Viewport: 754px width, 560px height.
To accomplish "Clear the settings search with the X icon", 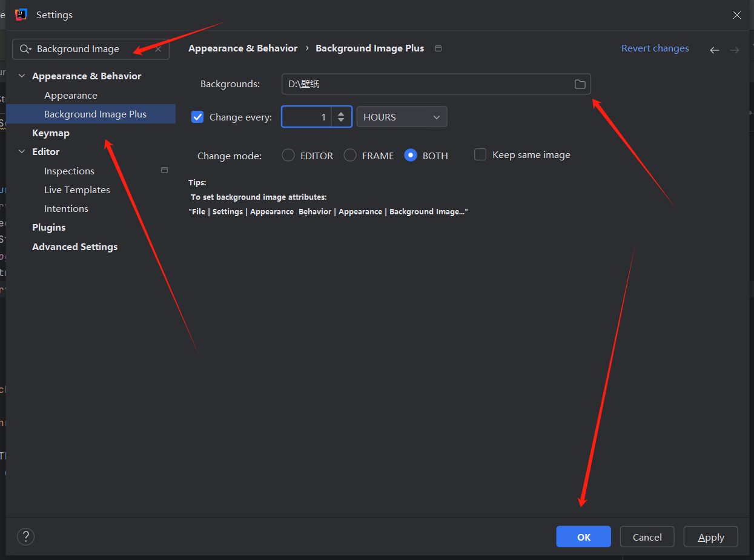I will (158, 49).
